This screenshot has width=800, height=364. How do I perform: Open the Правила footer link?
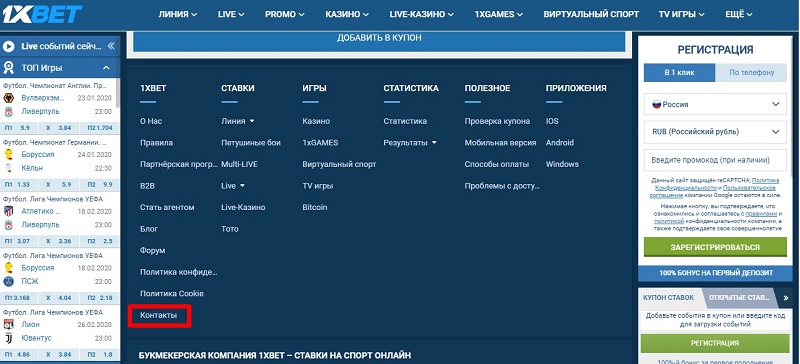coord(156,143)
